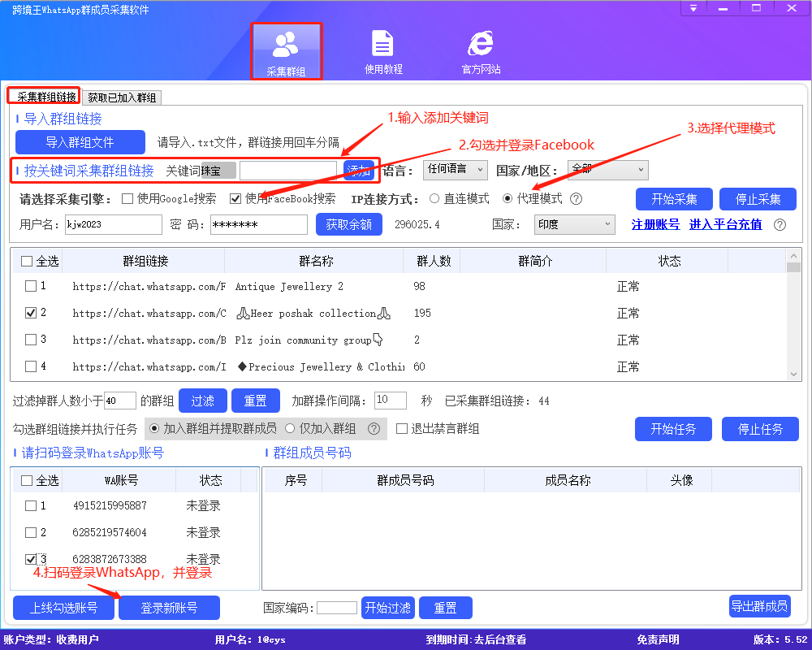The height and width of the screenshot is (650, 812).
Task: Open the 印度 country dropdown
Action: coord(574,225)
